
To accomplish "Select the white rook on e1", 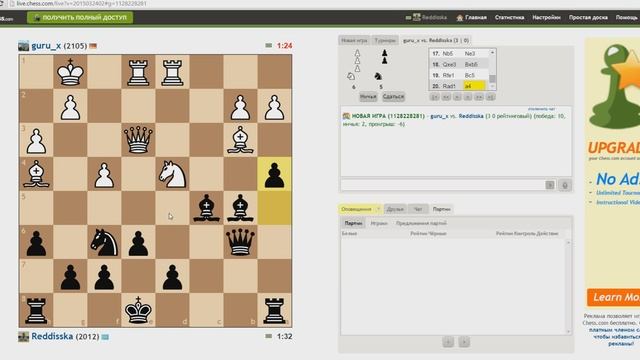I will (138, 72).
